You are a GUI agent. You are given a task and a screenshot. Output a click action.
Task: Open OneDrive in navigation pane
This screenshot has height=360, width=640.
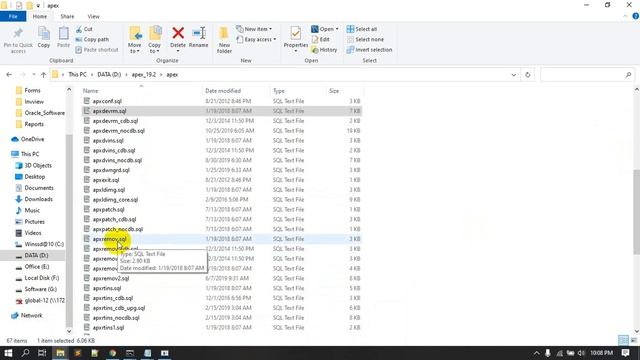tap(32, 139)
